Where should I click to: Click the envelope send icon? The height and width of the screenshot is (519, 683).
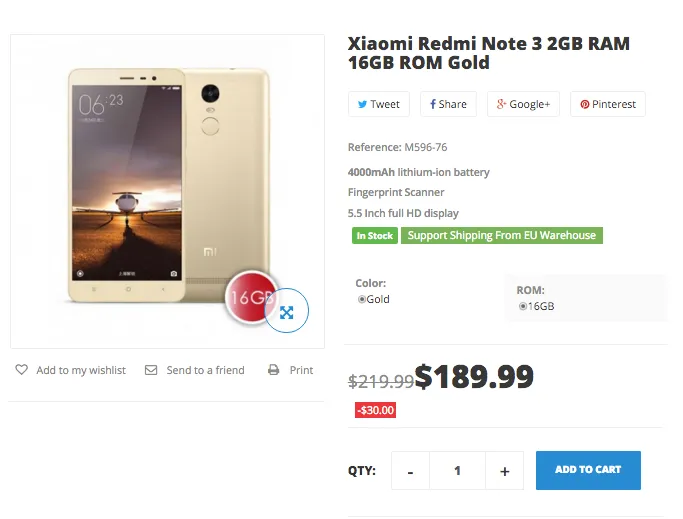click(x=151, y=370)
